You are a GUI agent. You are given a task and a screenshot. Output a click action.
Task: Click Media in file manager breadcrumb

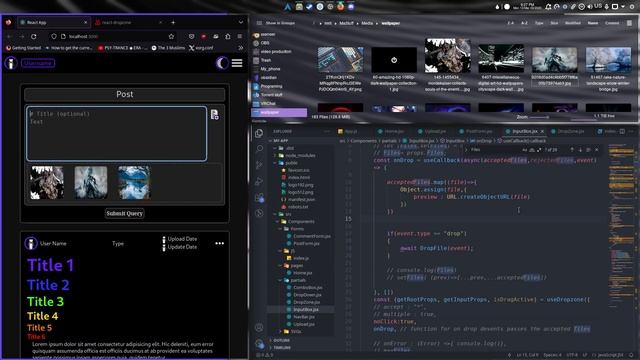[367, 23]
